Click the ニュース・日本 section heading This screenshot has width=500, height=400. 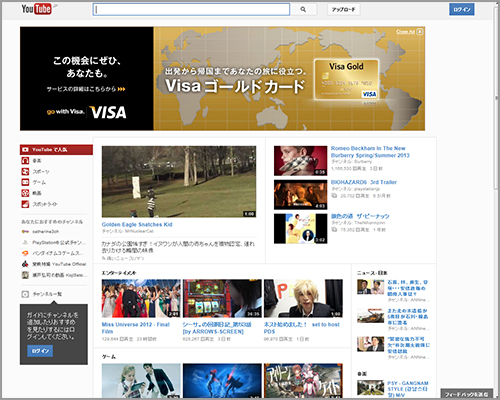(x=372, y=273)
